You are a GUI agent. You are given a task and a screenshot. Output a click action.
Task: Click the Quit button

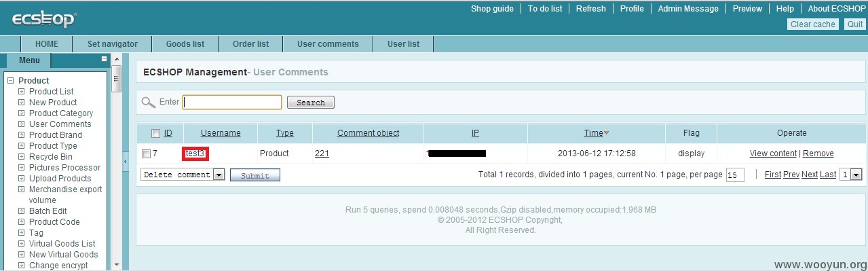click(x=854, y=24)
